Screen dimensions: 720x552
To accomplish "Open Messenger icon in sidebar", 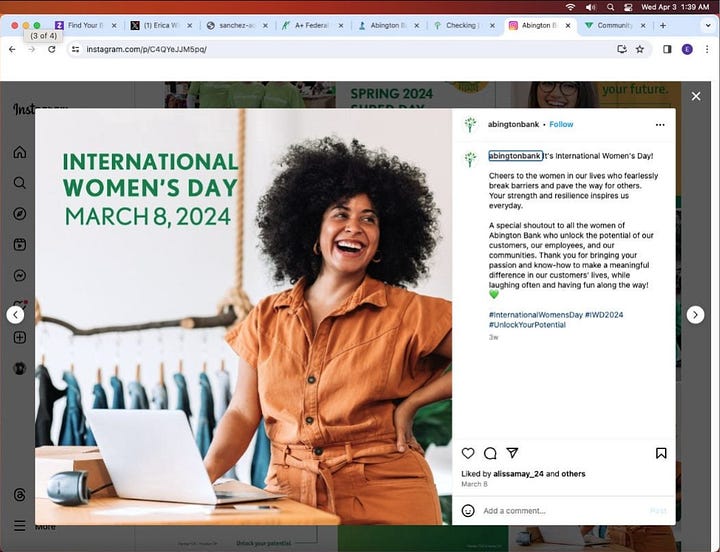I will (x=20, y=276).
